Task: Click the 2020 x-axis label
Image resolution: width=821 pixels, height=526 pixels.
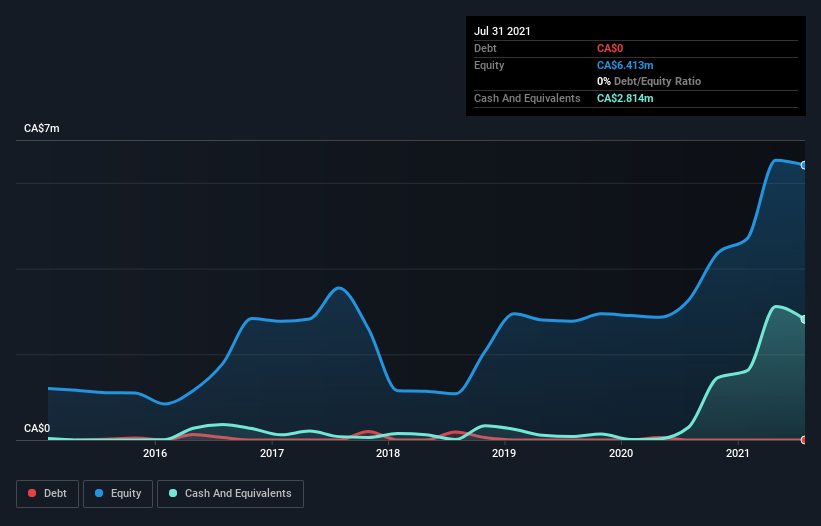Action: [621, 453]
